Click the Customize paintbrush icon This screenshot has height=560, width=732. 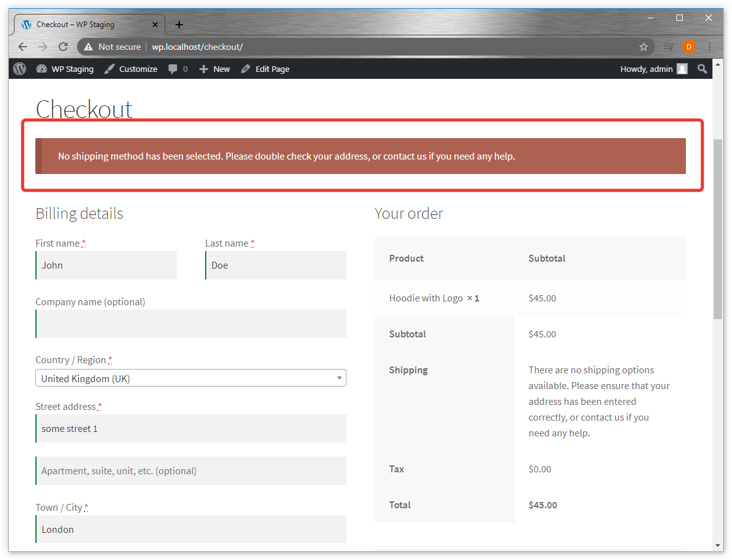[109, 69]
